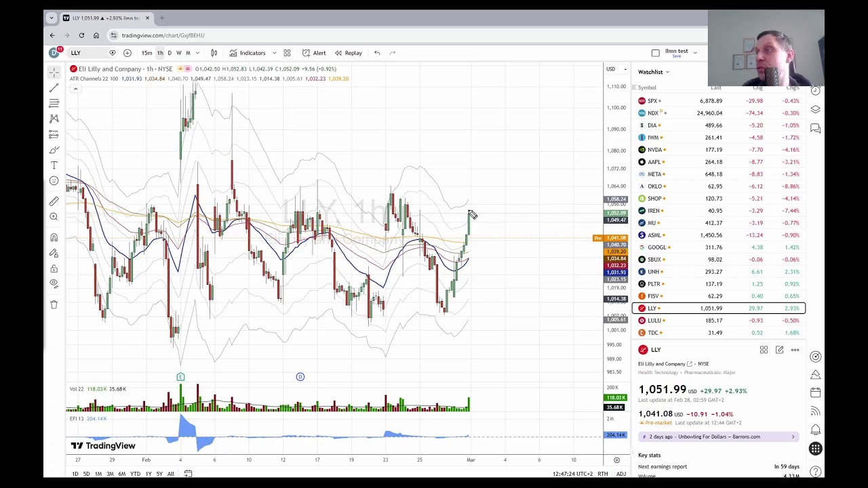Toggle RTH trading session

click(x=602, y=474)
